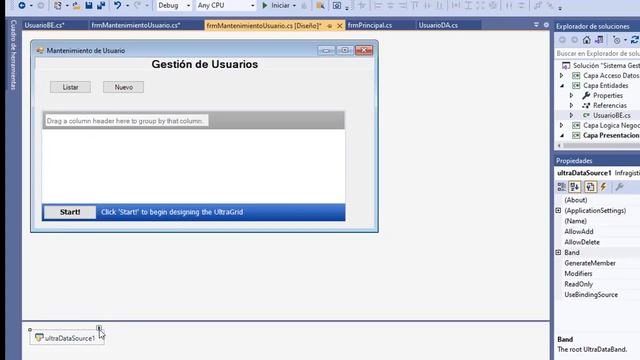Image resolution: width=640 pixels, height=360 pixels.
Task: Save the current file with the disk icon
Action: click(89, 5)
